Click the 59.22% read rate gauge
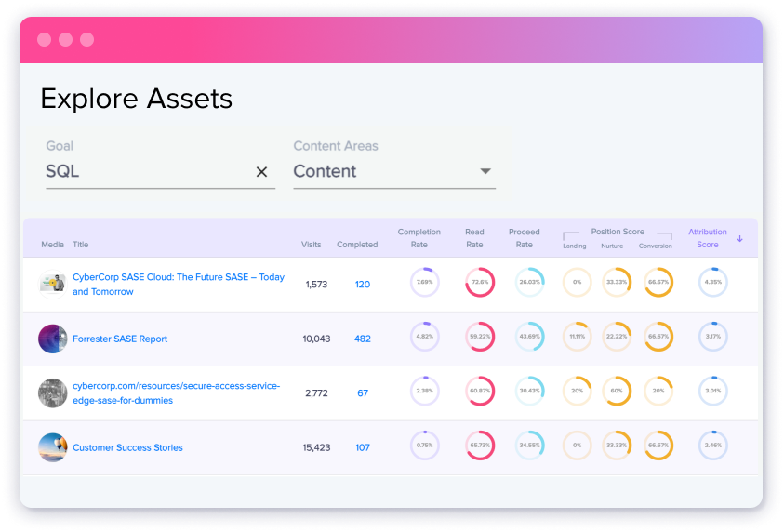784x532 pixels. [480, 337]
